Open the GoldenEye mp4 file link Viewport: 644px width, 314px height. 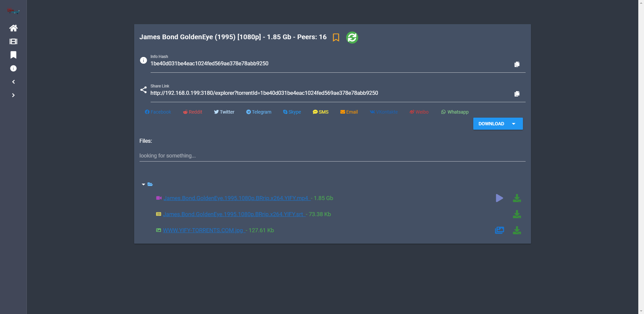tap(237, 198)
